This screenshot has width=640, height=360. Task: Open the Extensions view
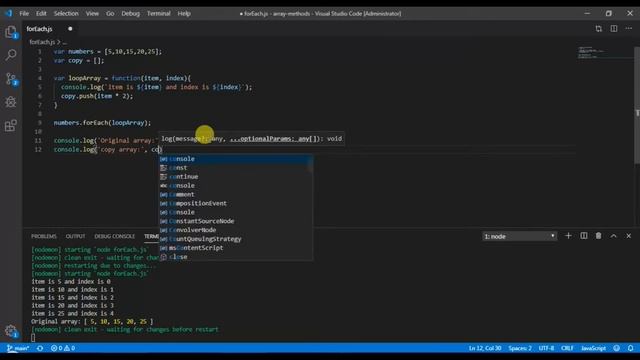pos(11,125)
